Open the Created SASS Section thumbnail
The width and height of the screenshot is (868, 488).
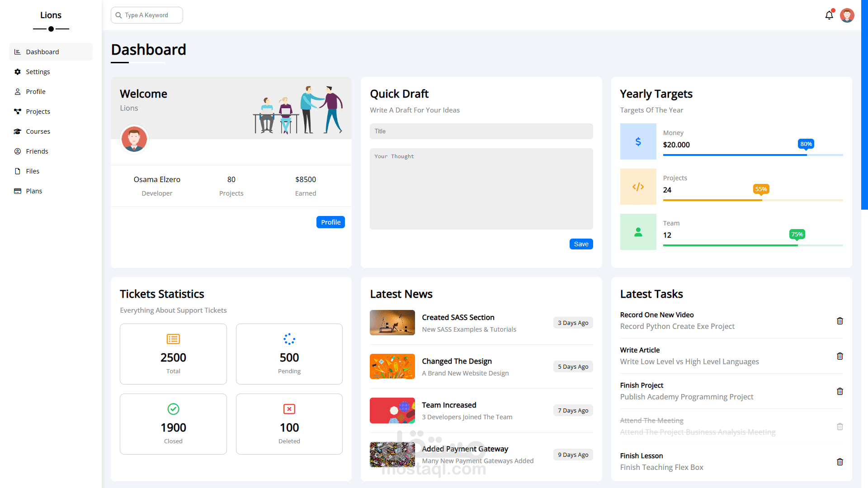pos(392,323)
